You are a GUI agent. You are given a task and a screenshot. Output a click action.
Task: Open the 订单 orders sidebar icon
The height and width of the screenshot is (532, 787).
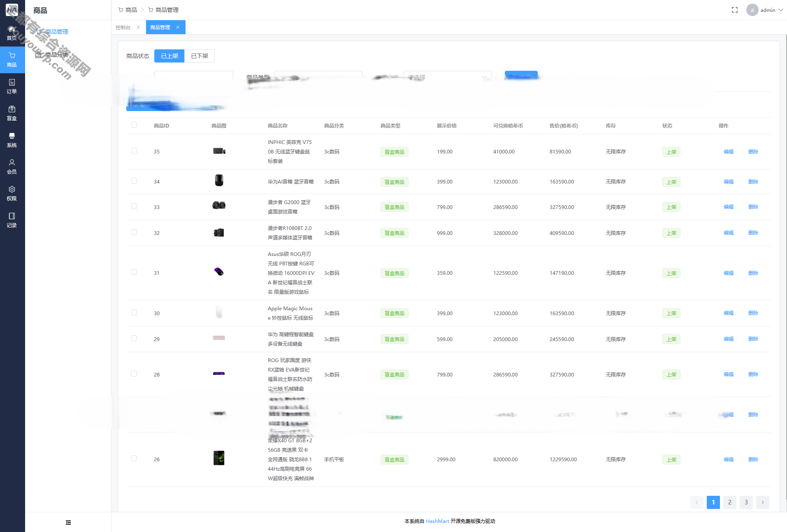[12, 86]
